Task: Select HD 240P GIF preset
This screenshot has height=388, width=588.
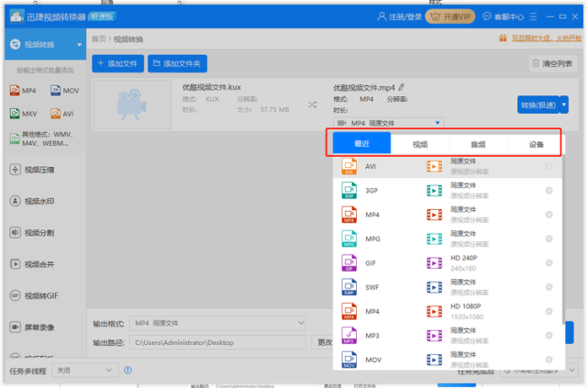Action: click(448, 263)
